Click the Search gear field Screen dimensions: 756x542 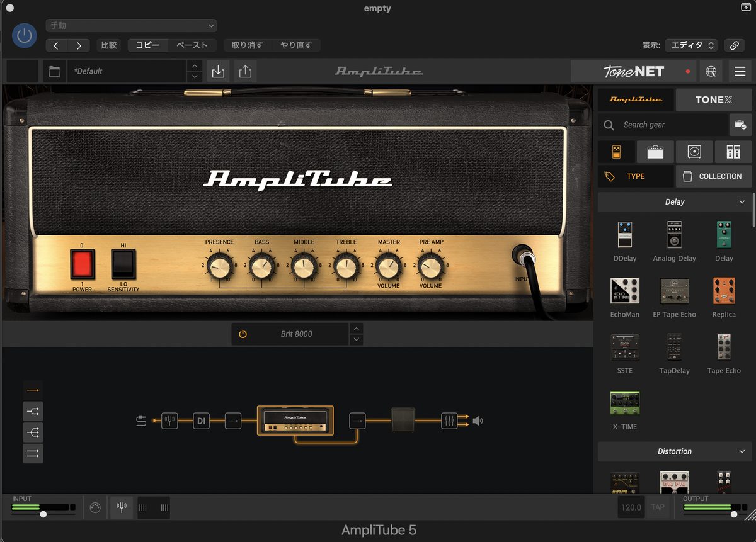(663, 125)
